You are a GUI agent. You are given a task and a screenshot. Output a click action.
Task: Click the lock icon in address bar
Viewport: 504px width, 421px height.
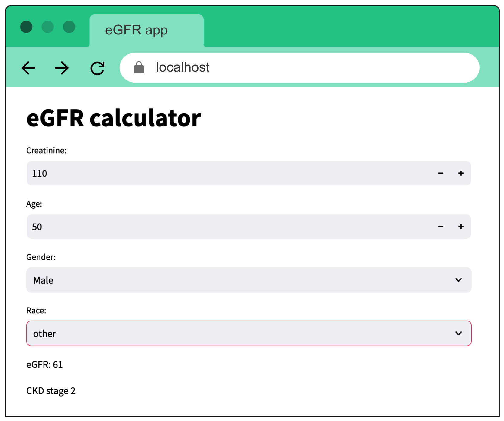tap(139, 67)
